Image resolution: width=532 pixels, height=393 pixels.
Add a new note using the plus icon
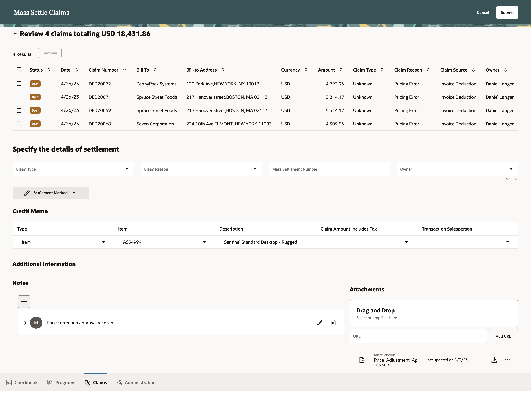tap(24, 301)
